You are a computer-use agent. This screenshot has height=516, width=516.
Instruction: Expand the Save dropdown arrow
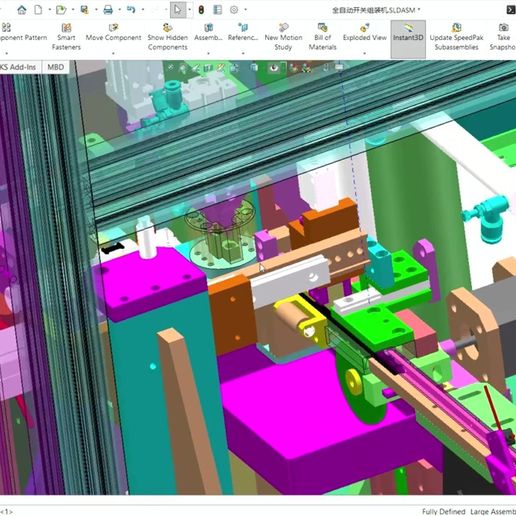[96, 10]
